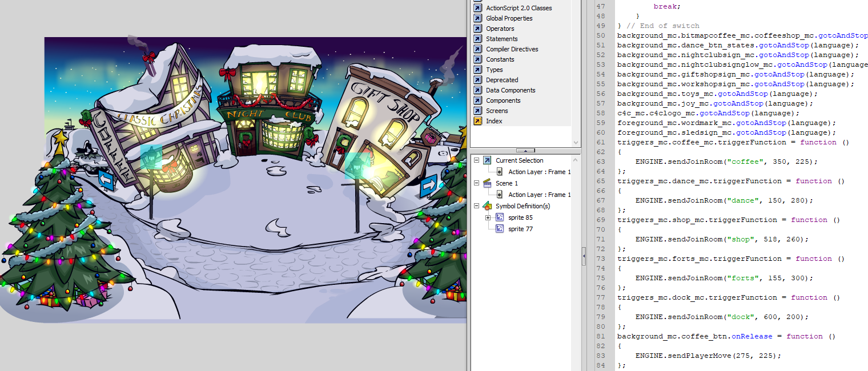This screenshot has width=868, height=371.
Task: Select the blue left-arrow sign on stage
Action: (x=106, y=179)
